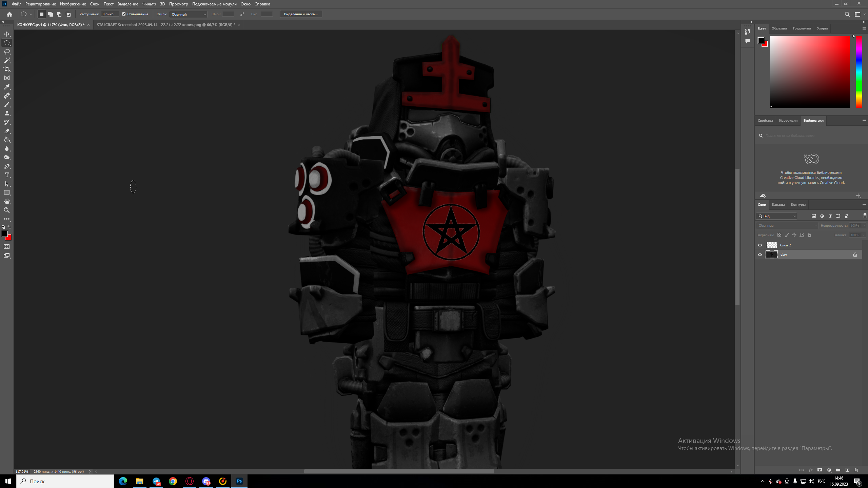This screenshot has width=868, height=488.
Task: Select the Brush tool
Action: coord(7,105)
